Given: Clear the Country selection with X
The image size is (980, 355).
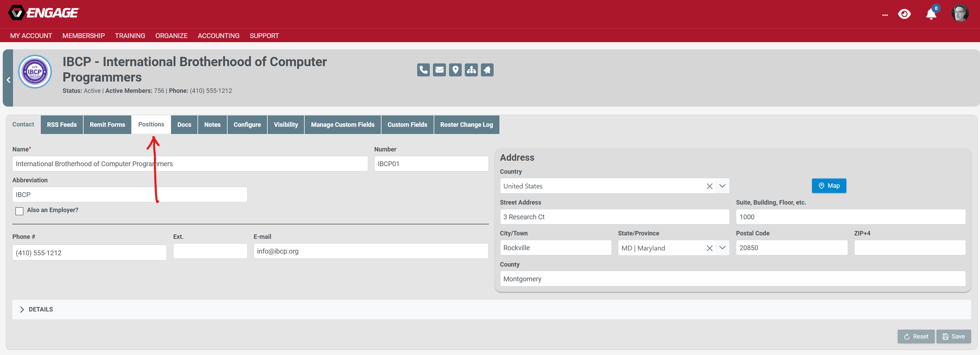Looking at the screenshot, I should pos(709,186).
